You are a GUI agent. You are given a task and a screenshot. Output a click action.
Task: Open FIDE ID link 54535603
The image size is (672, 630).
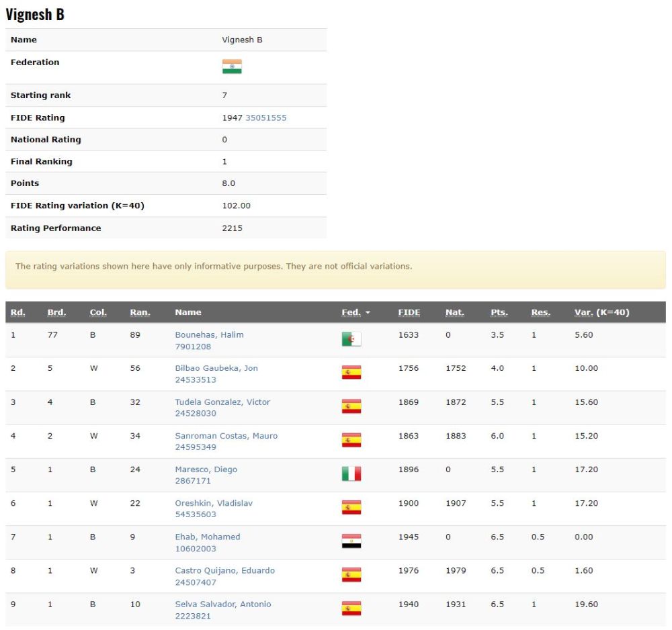click(196, 514)
